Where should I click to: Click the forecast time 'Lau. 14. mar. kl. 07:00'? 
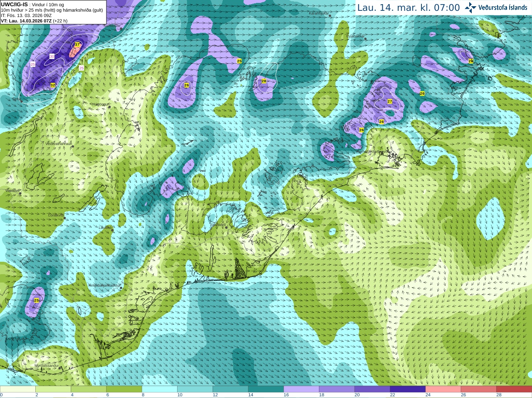tap(409, 7)
